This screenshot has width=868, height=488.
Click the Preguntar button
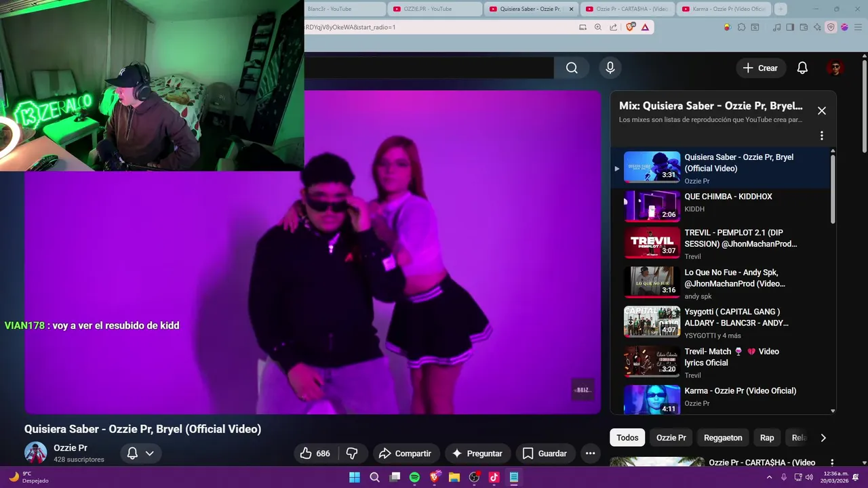(477, 453)
